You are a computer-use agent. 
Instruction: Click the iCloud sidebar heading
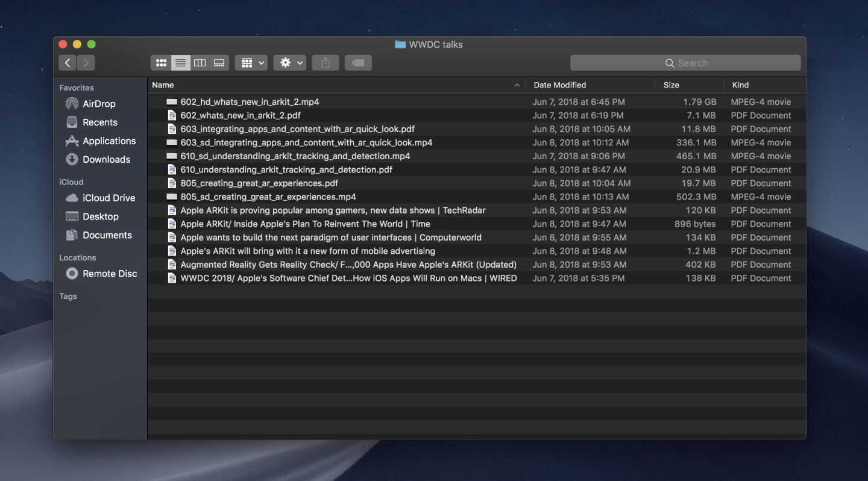[71, 182]
